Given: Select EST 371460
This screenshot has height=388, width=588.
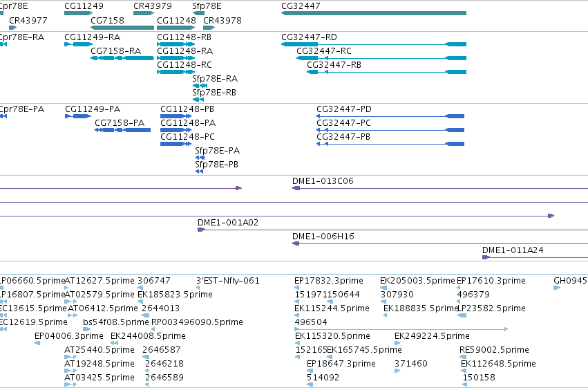Looking at the screenshot, I should [x=397, y=371].
